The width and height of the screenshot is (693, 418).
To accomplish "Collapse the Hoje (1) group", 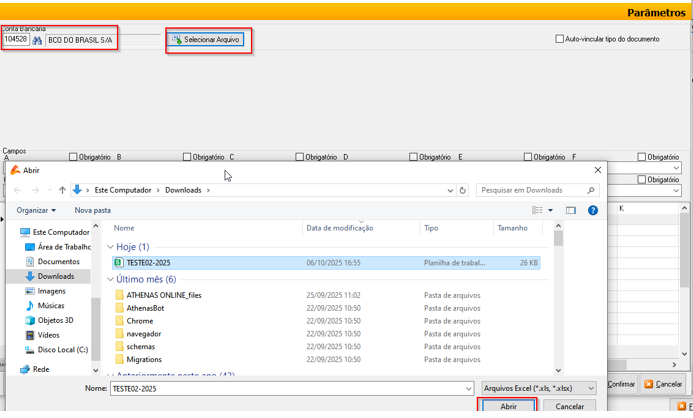I will [x=111, y=247].
